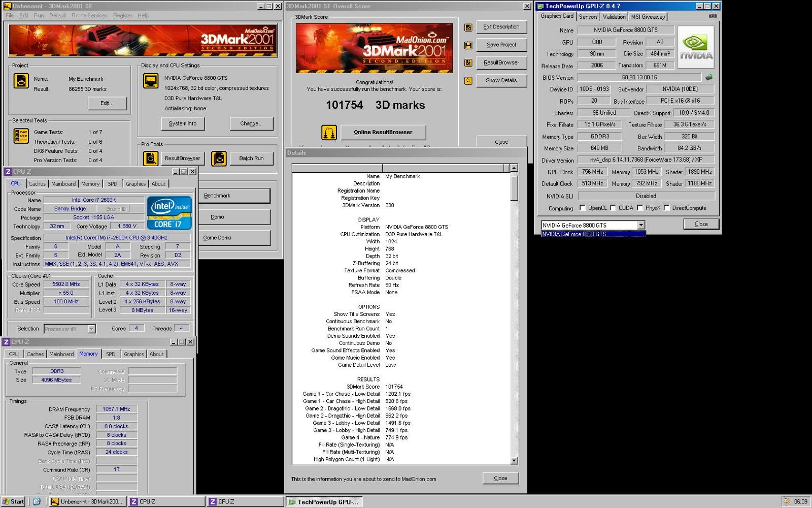Open the GPU-Z graphics card dropdown
The height and width of the screenshot is (508, 812).
click(641, 225)
